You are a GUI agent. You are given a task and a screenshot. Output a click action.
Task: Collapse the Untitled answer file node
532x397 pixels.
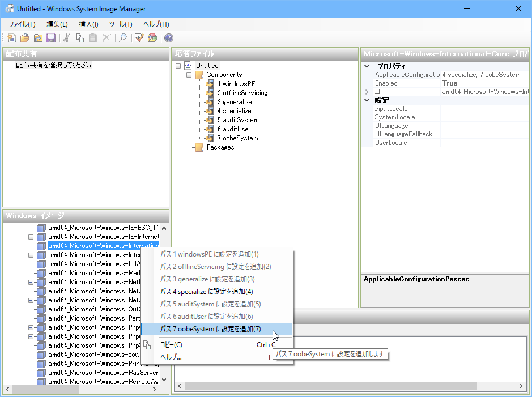tap(178, 66)
